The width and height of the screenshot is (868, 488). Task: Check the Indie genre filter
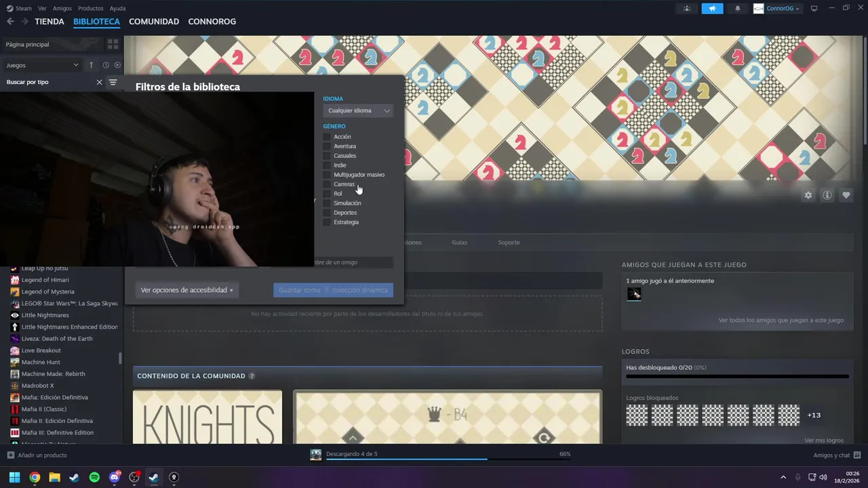coord(327,165)
